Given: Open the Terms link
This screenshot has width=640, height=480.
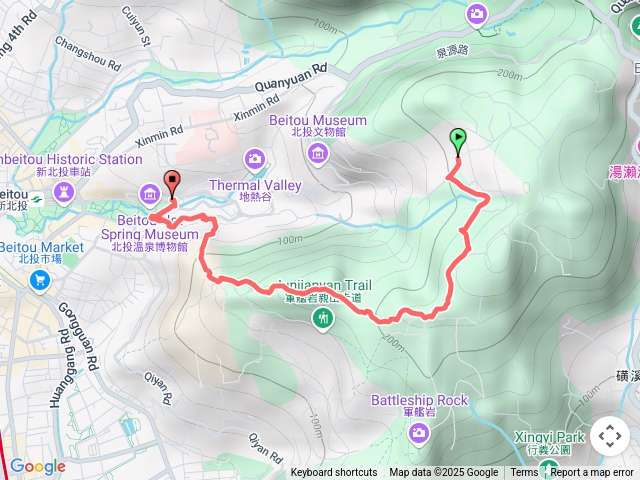Looking at the screenshot, I should click(x=524, y=473).
